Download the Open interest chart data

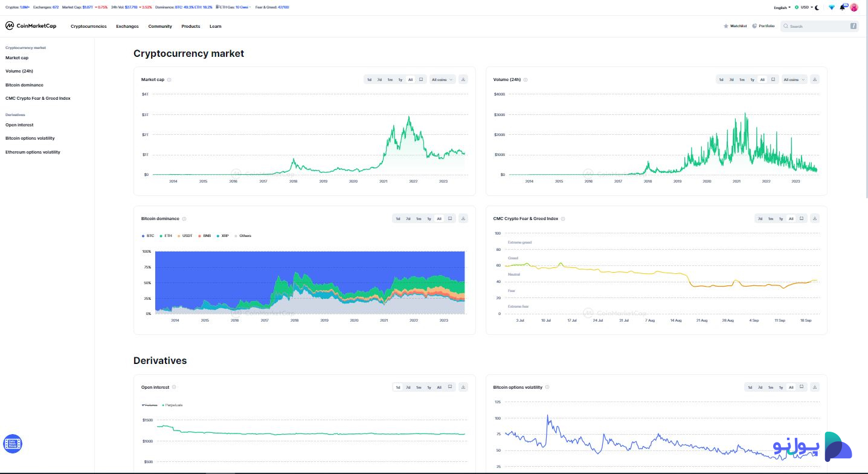pyautogui.click(x=463, y=387)
